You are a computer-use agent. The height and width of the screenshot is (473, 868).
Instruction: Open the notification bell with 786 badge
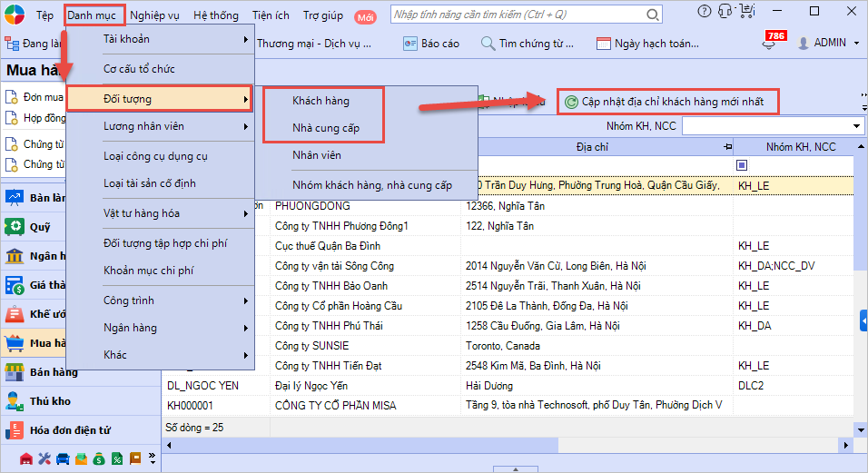pos(770,44)
